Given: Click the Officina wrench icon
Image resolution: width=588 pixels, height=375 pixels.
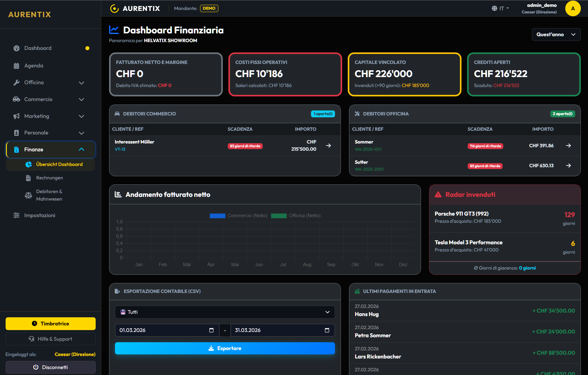Looking at the screenshot, I should click(x=17, y=83).
